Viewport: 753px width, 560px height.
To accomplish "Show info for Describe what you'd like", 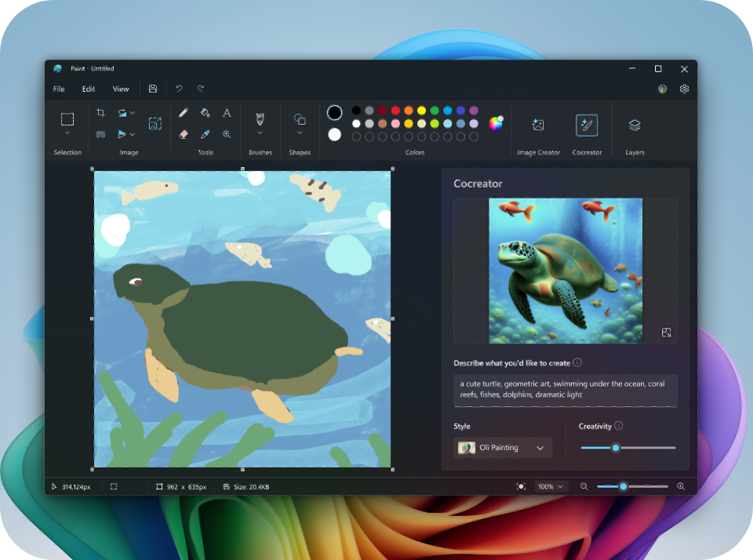I will click(x=577, y=362).
